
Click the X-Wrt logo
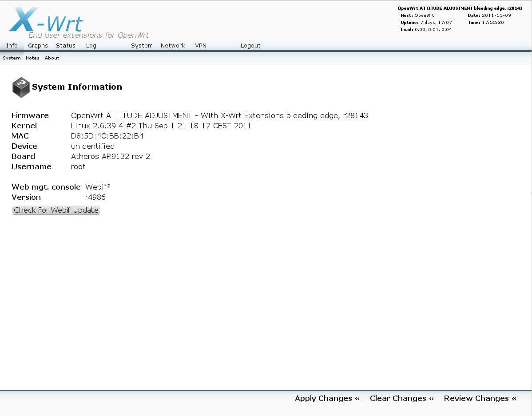[46, 20]
